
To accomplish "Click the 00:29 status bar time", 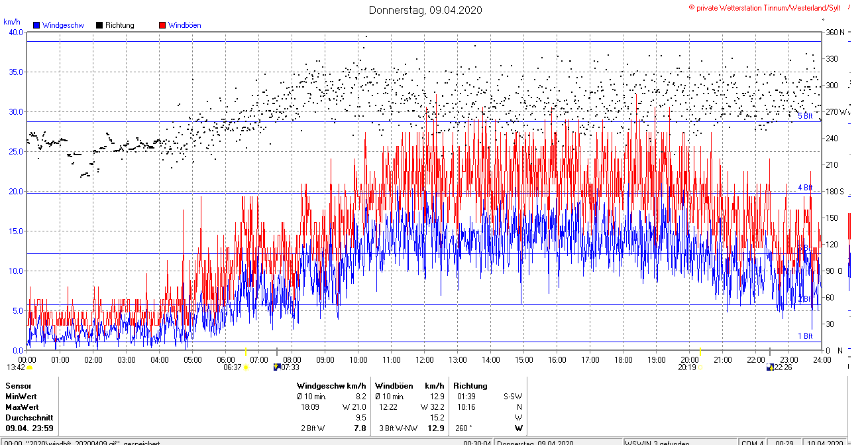I will pos(785,443).
